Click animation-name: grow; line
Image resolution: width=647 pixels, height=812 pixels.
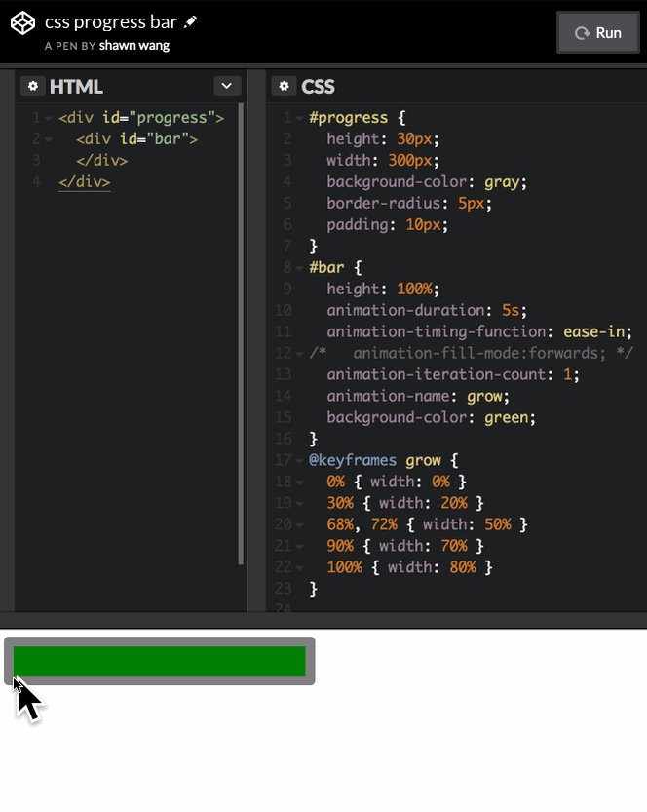[x=418, y=396]
